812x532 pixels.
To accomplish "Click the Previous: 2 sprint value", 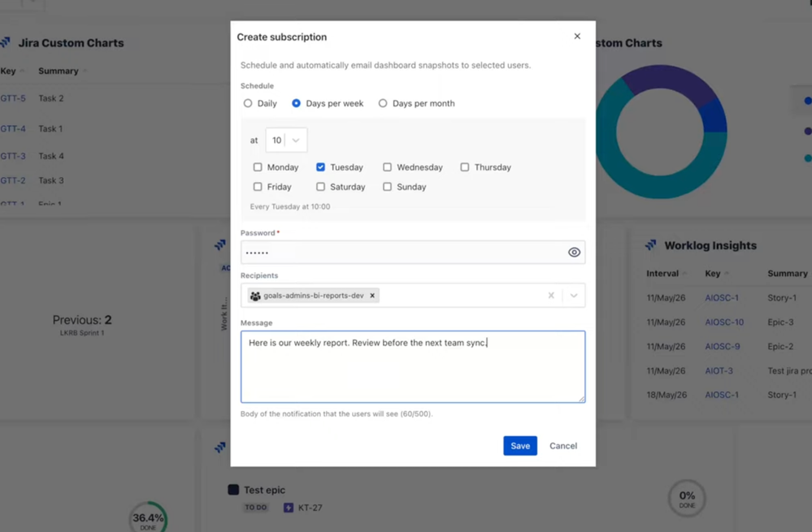I will coord(82,320).
